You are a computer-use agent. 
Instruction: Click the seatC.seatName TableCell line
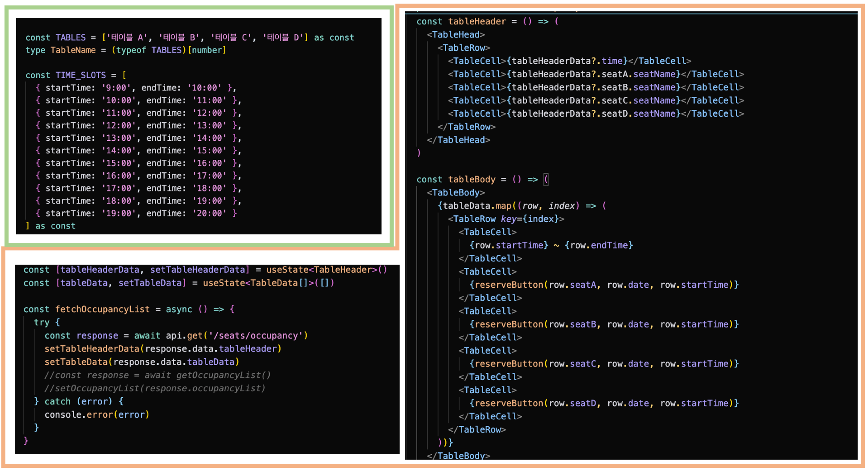(596, 100)
